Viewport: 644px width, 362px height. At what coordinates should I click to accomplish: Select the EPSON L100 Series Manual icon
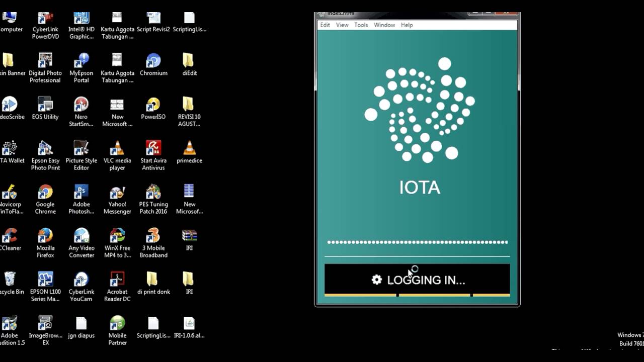[45, 287]
